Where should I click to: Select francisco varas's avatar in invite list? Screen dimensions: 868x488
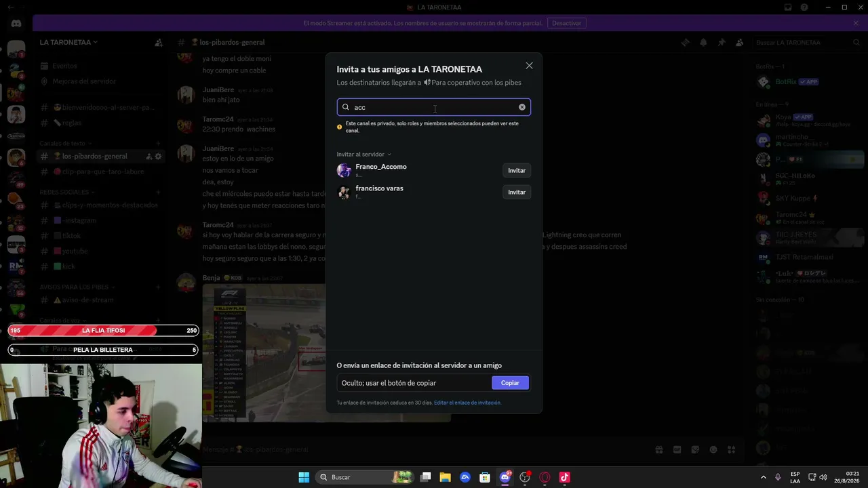[344, 192]
